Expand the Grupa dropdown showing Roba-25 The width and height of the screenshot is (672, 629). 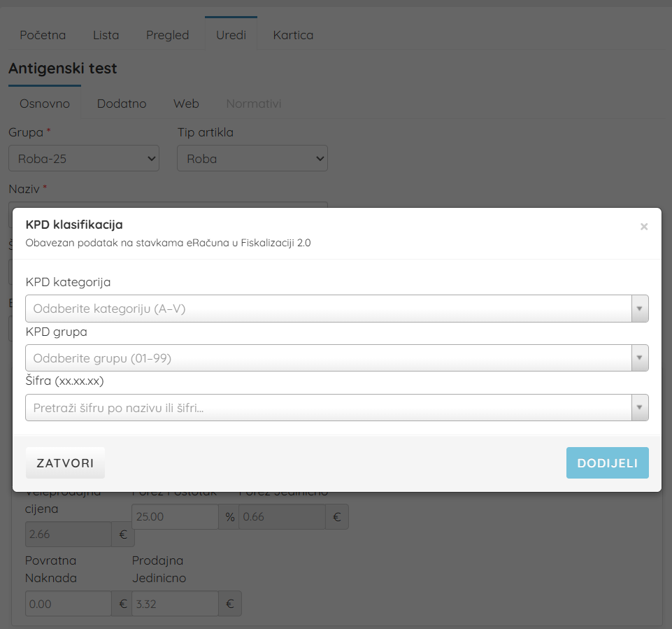tap(84, 158)
